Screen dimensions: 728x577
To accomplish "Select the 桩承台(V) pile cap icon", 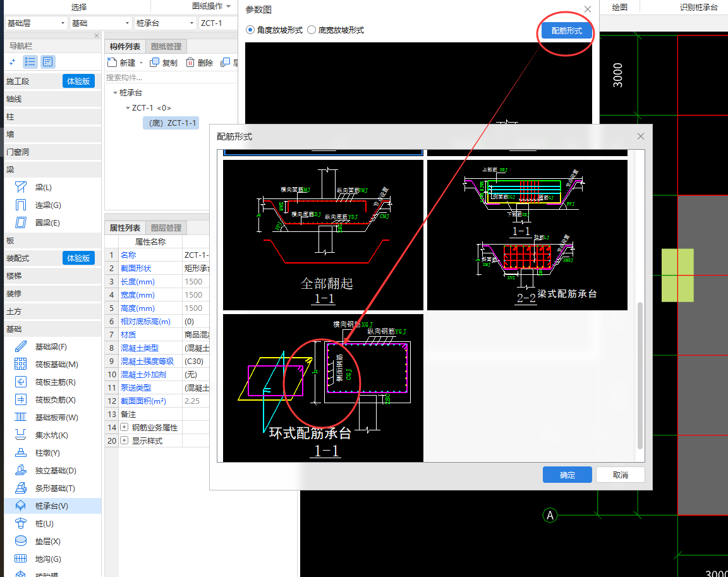I will pyautogui.click(x=20, y=506).
